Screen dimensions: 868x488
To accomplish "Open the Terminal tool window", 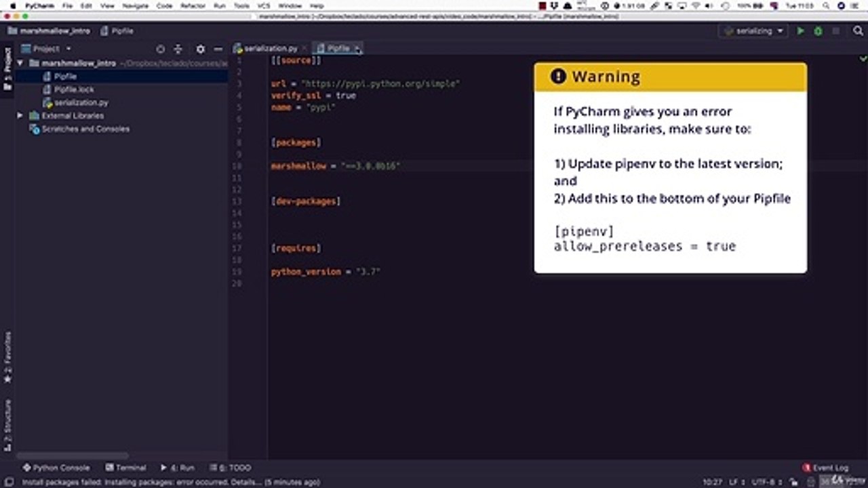I will (125, 468).
